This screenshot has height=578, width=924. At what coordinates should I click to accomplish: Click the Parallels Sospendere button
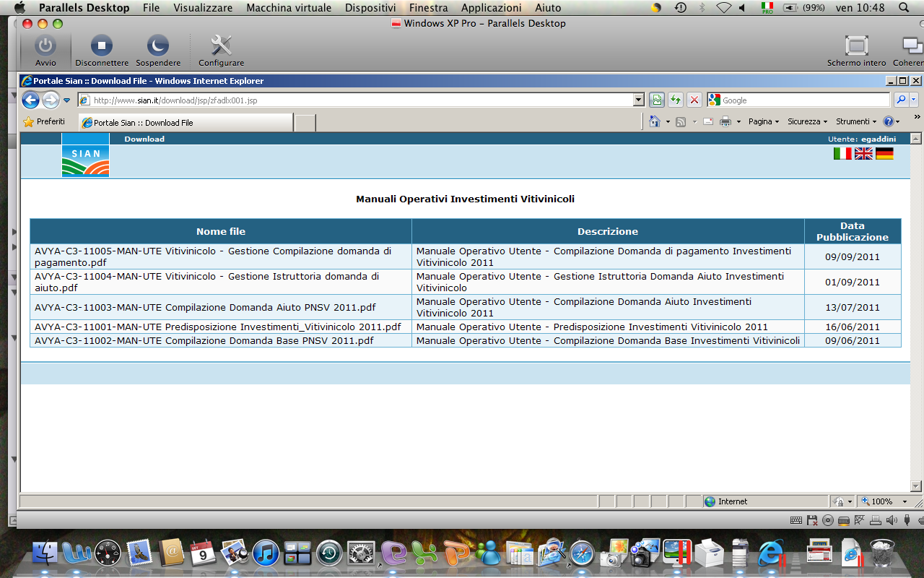pyautogui.click(x=158, y=51)
